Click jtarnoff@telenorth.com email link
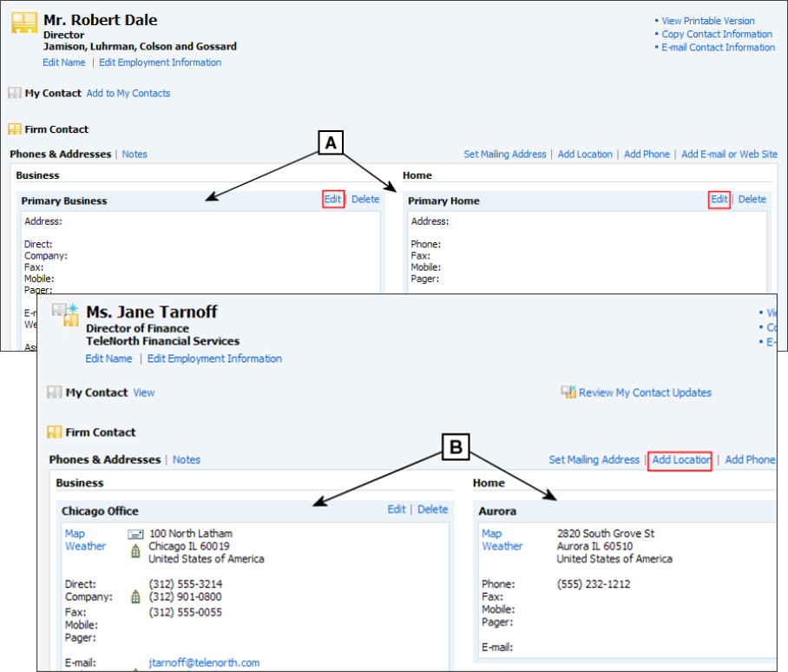The height and width of the screenshot is (672, 788). point(204,663)
